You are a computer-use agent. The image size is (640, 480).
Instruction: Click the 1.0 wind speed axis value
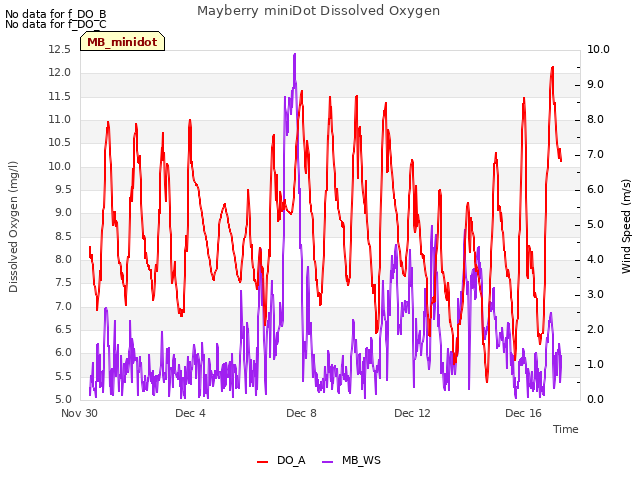click(596, 365)
